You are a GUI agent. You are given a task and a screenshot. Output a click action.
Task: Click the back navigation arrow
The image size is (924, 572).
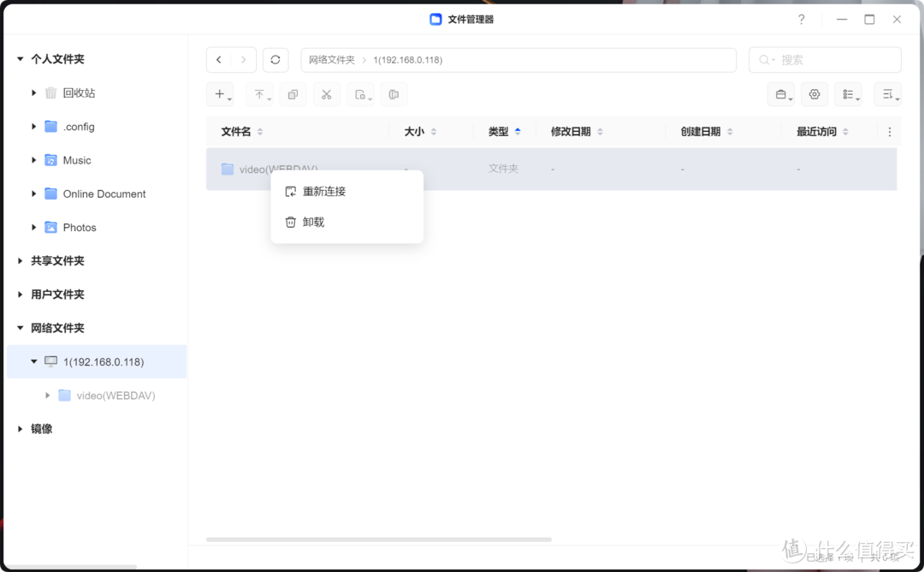(x=218, y=59)
